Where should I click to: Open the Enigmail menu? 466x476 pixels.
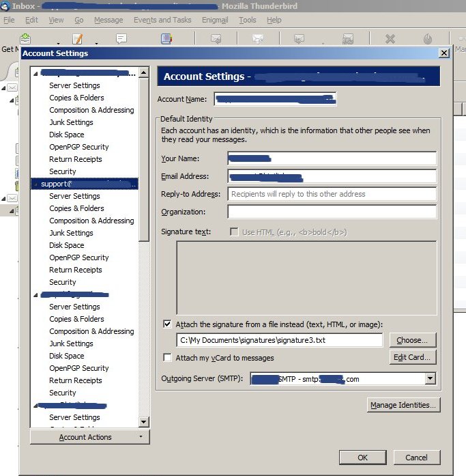[215, 20]
